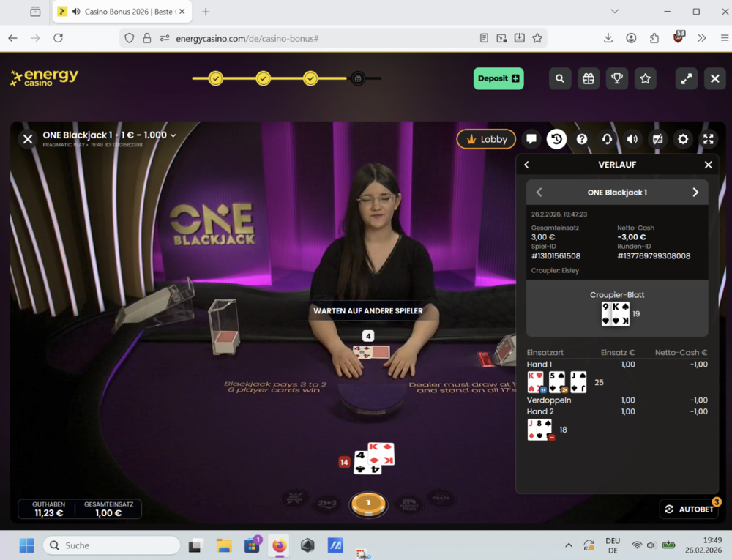
Task: Open the help question mark icon
Action: [582, 139]
